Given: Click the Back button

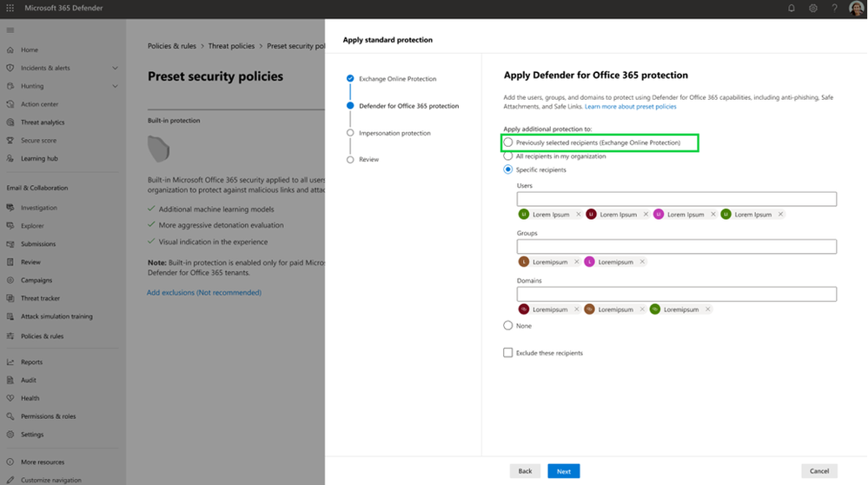Looking at the screenshot, I should tap(525, 471).
